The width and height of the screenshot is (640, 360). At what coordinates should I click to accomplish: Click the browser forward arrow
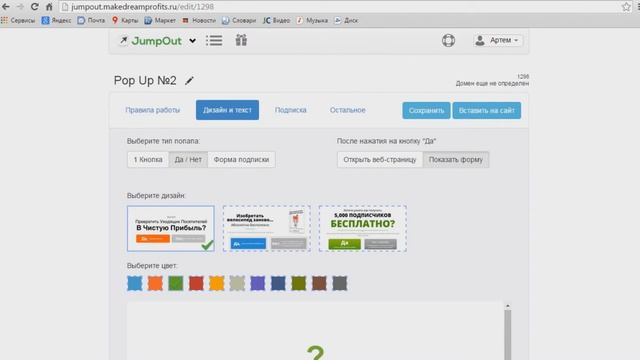point(20,7)
